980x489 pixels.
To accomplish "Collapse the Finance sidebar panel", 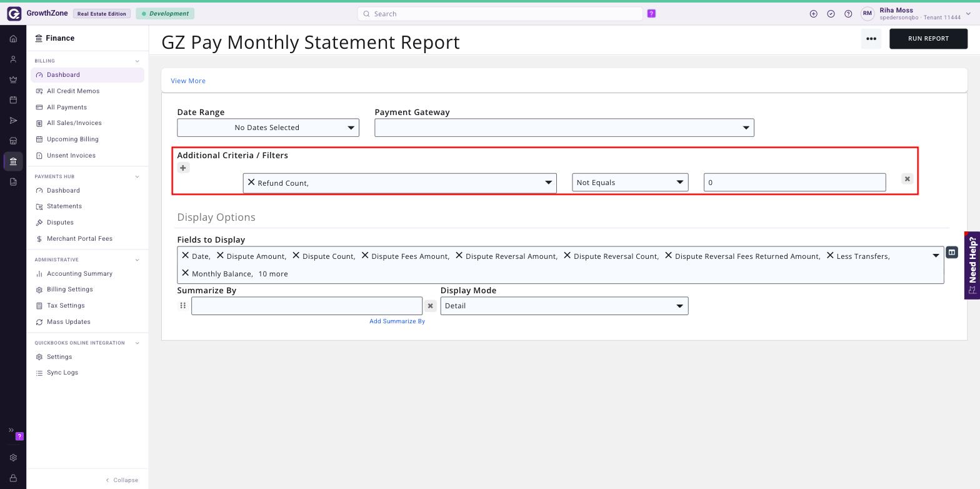I will pos(122,480).
